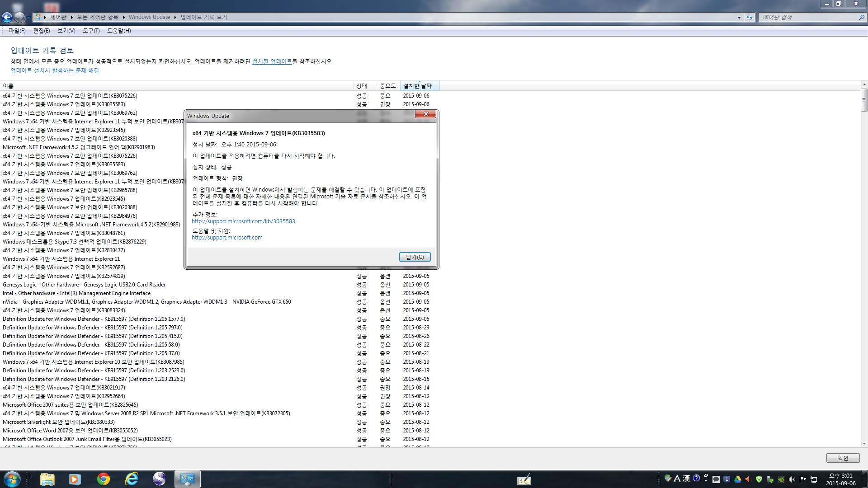The height and width of the screenshot is (488, 868).
Task: Launch Google Chrome from the taskbar
Action: coord(103,479)
